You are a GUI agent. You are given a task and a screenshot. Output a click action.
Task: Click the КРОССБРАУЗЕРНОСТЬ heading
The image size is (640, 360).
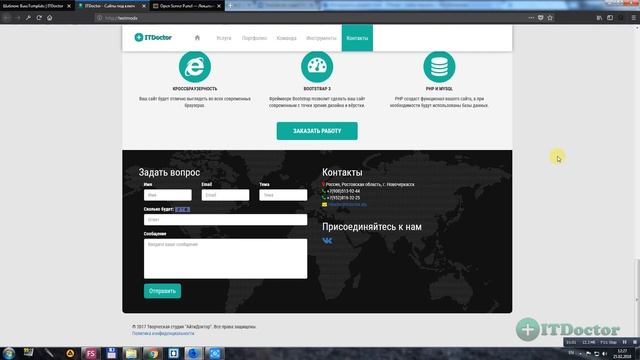tap(195, 89)
